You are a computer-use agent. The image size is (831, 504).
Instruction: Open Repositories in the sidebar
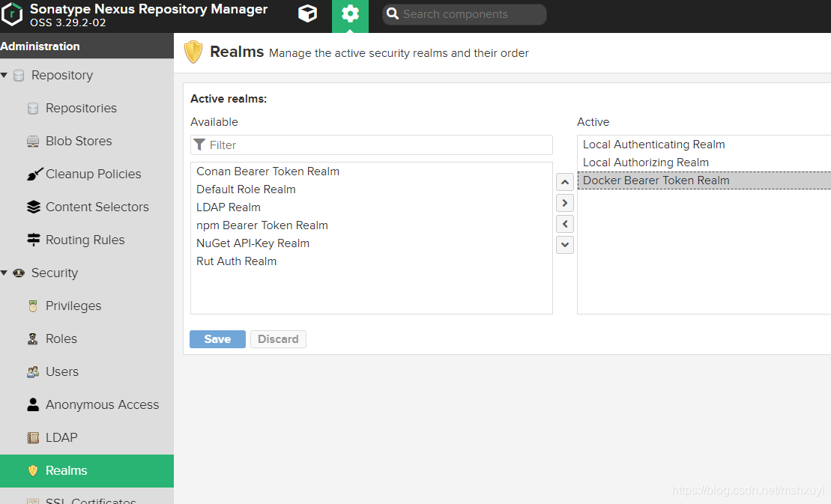(81, 108)
